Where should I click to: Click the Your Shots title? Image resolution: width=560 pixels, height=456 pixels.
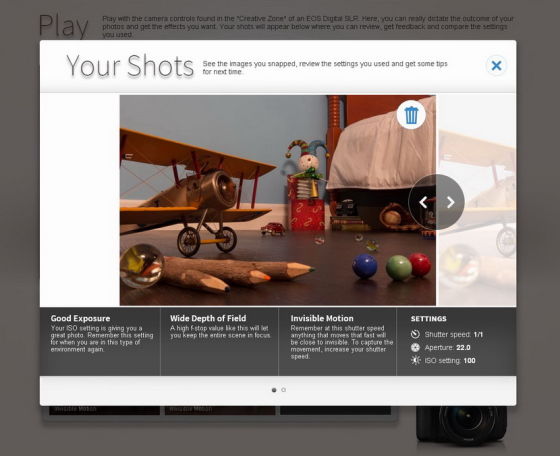point(130,66)
